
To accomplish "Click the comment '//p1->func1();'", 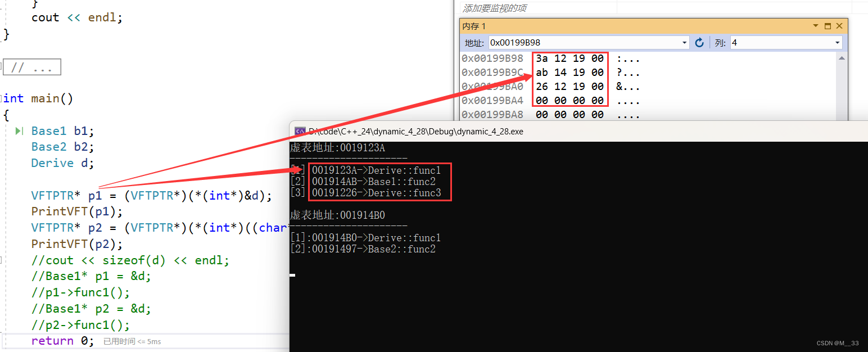I will coord(80,293).
